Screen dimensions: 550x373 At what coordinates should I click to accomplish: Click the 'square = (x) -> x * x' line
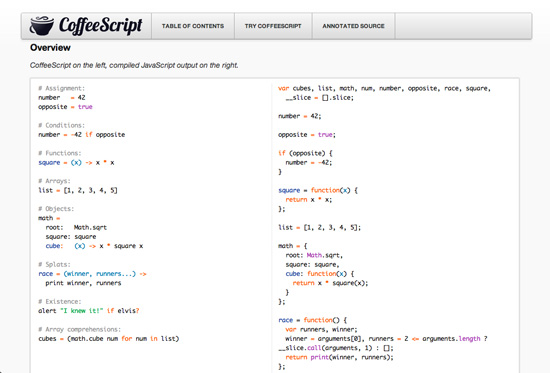point(76,162)
